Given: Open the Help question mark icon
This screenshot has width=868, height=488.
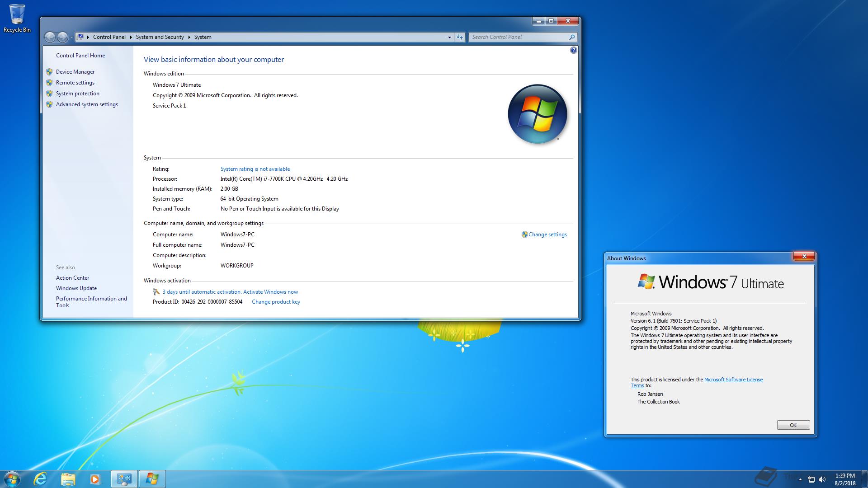Looking at the screenshot, I should [x=573, y=50].
